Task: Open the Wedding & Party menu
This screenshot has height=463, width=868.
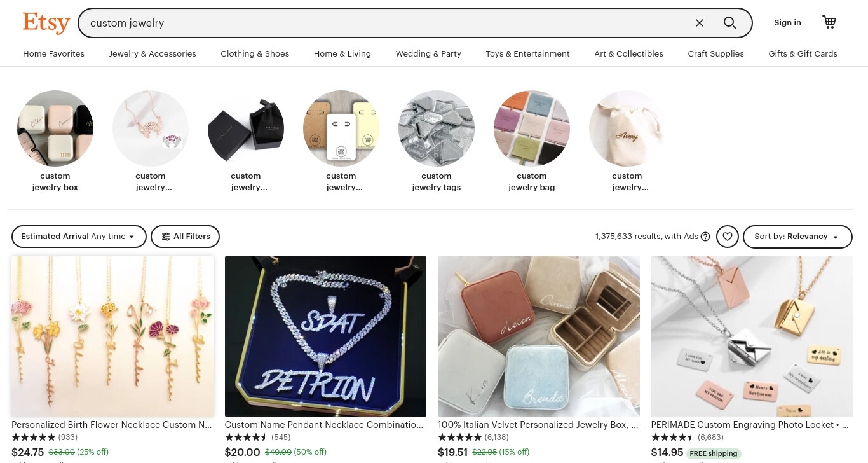Action: [x=428, y=54]
